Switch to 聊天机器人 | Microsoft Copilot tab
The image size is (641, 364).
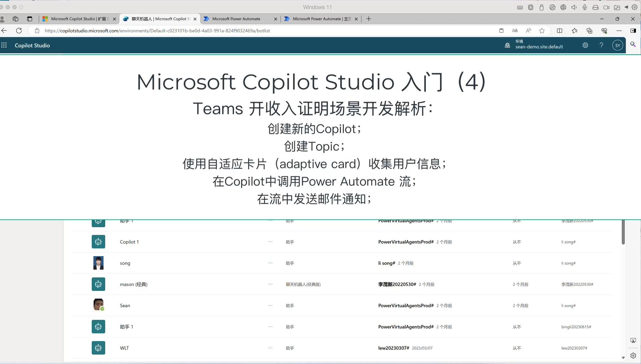(x=159, y=19)
